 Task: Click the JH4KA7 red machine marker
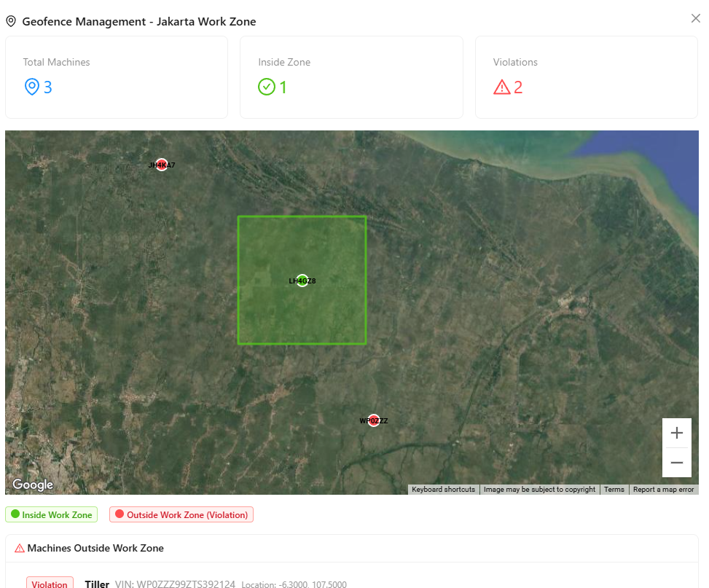[x=162, y=165]
